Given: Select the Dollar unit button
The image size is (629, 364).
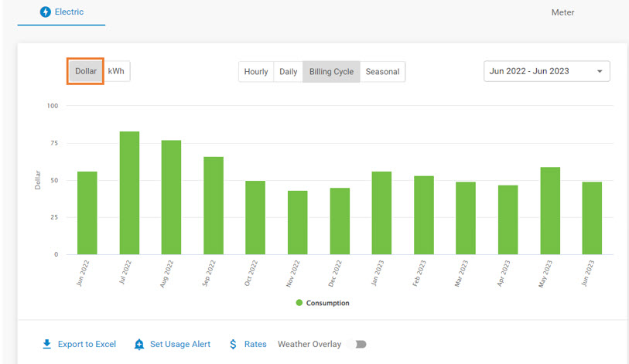Looking at the screenshot, I should click(86, 71).
